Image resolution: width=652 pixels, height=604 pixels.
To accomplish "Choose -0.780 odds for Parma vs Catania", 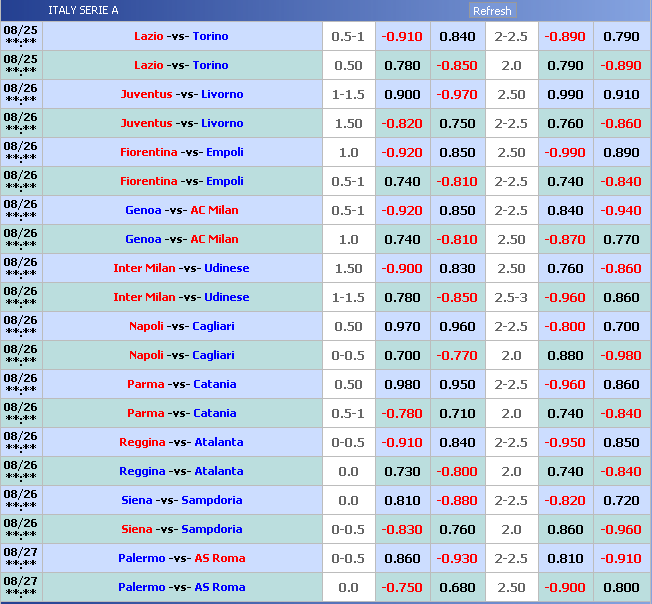I will pos(402,413).
